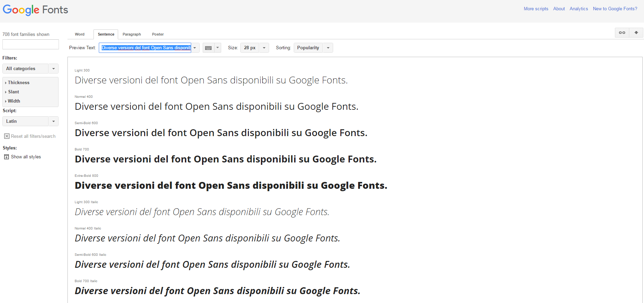Screen dimensions: 644x303
Task: Click the 'Normal 400 Italic' style label
Action: [x=88, y=228]
